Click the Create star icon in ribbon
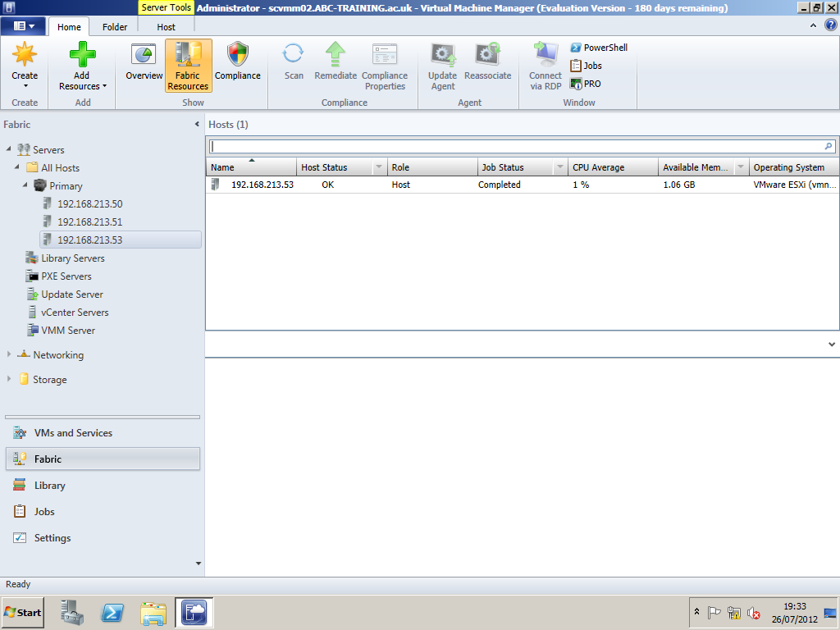The width and height of the screenshot is (840, 630). pos(25,54)
